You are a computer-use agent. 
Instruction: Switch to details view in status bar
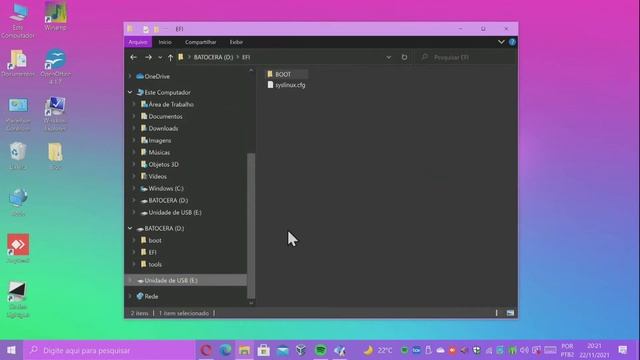coord(497,313)
